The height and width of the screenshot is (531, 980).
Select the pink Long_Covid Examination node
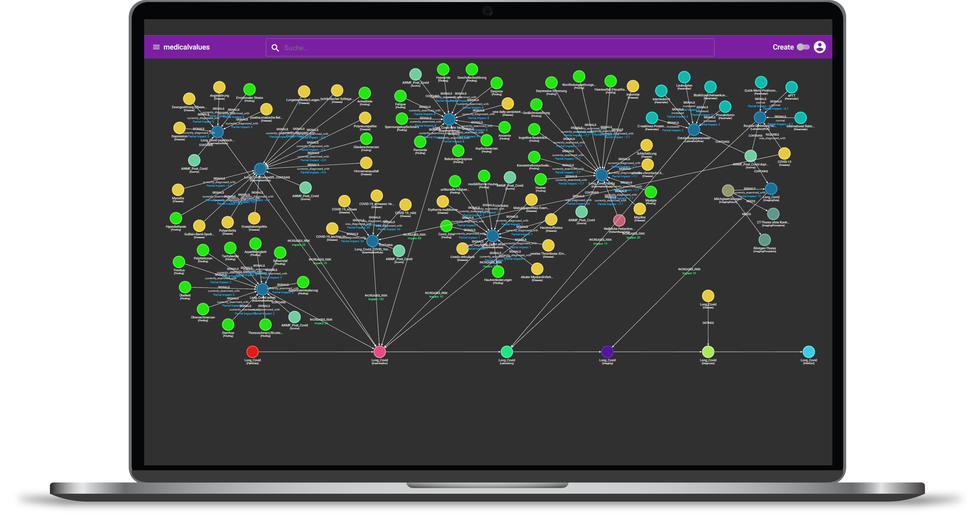(x=379, y=352)
